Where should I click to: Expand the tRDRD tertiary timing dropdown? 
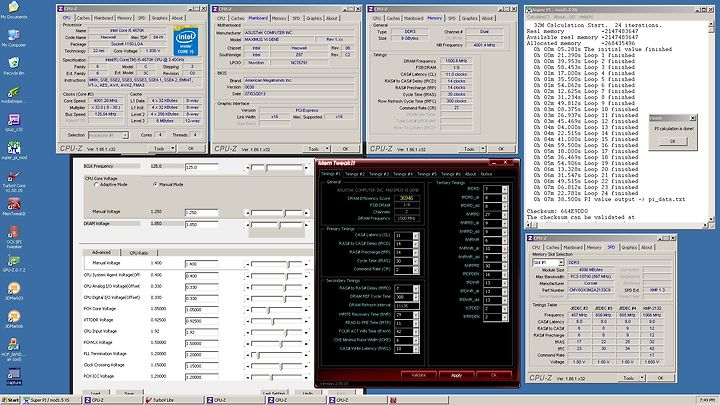(505, 189)
